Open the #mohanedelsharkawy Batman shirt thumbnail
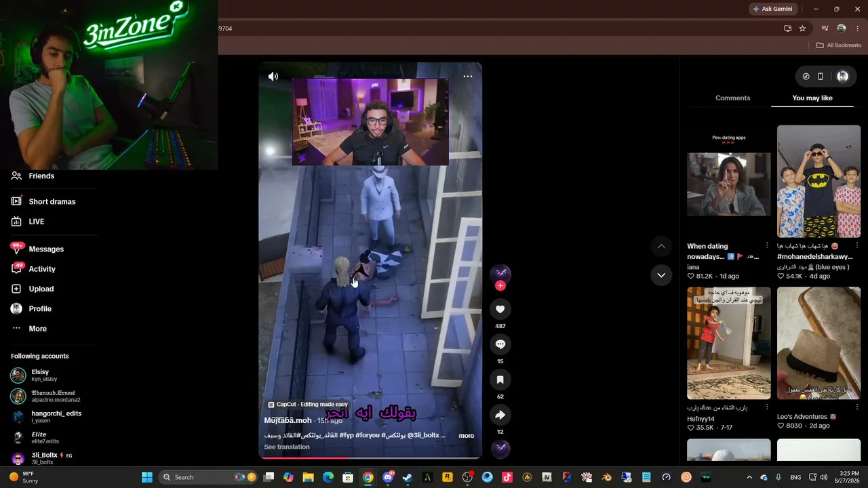 coord(818,181)
